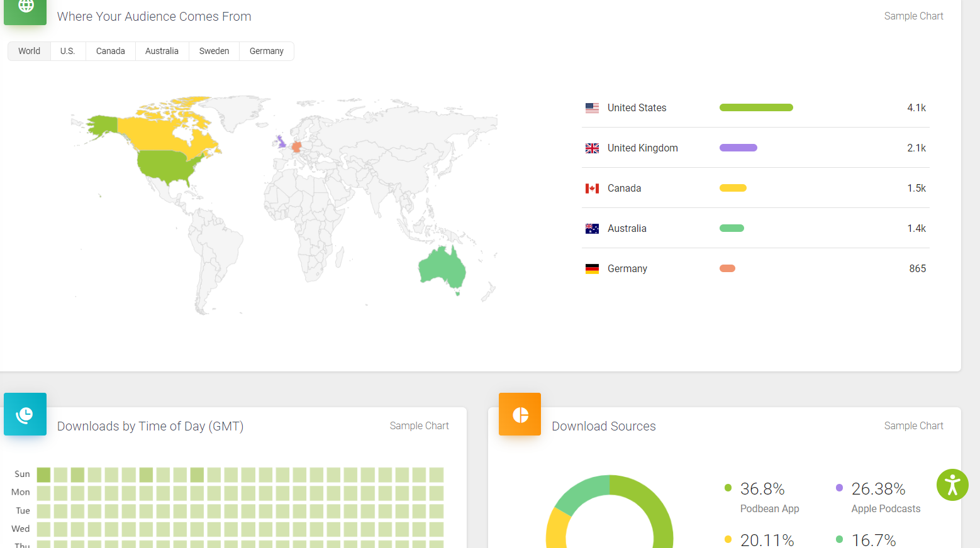Image resolution: width=980 pixels, height=548 pixels.
Task: Click the first Sunday heatmap cell
Action: 43,474
